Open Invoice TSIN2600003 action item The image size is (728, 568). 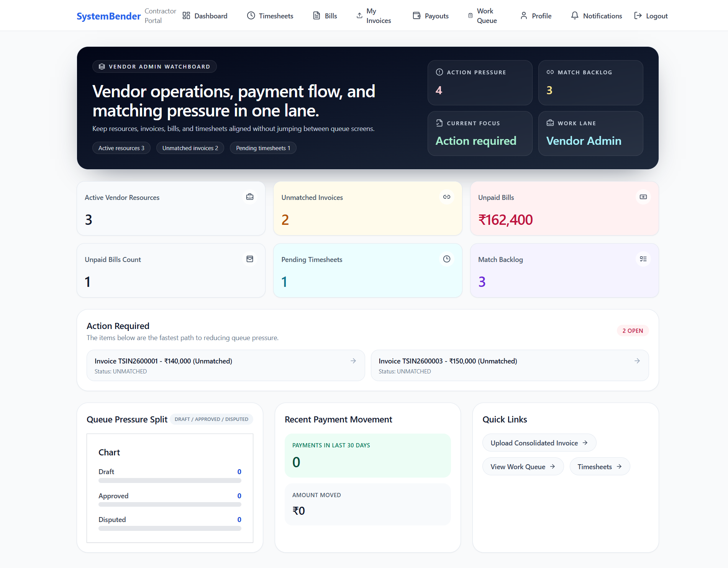click(x=510, y=365)
